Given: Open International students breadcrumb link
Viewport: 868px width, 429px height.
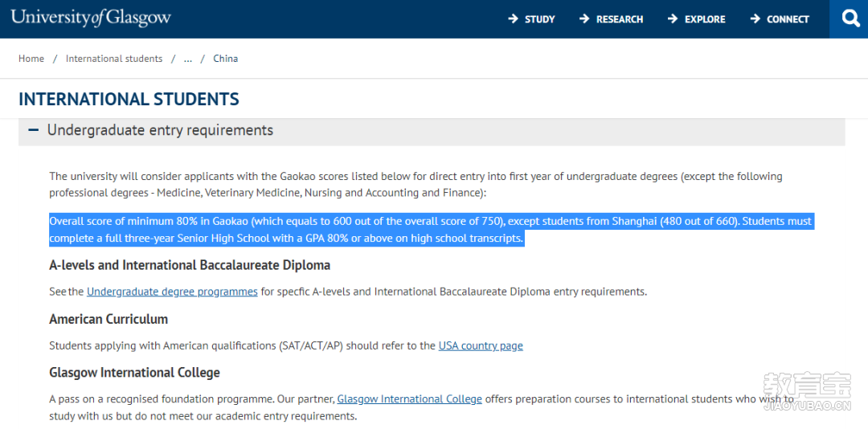Looking at the screenshot, I should (x=114, y=59).
